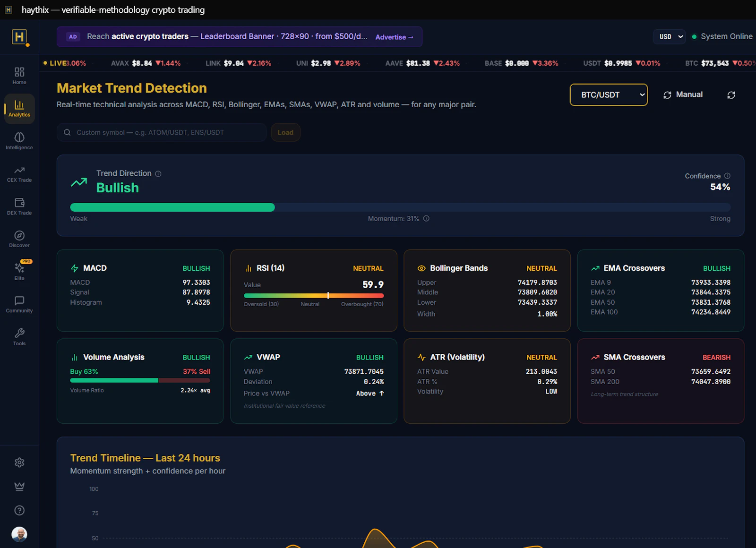Click the Momentum info icon
This screenshot has width=756, height=548.
point(426,218)
